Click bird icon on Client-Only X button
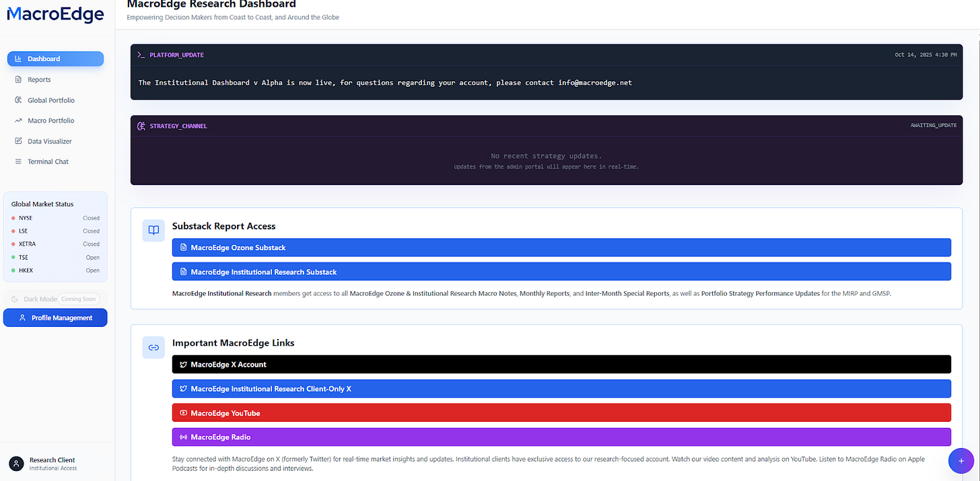The width and height of the screenshot is (980, 481). [183, 389]
